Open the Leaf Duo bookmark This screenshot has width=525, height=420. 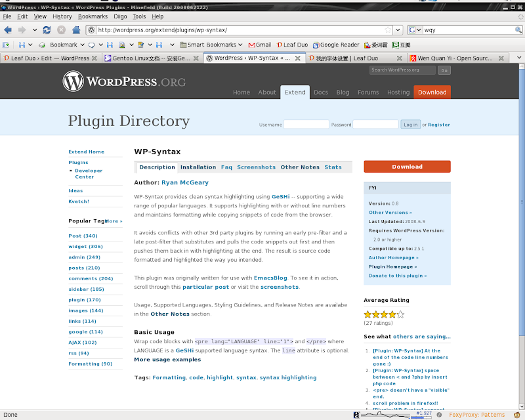click(x=292, y=45)
